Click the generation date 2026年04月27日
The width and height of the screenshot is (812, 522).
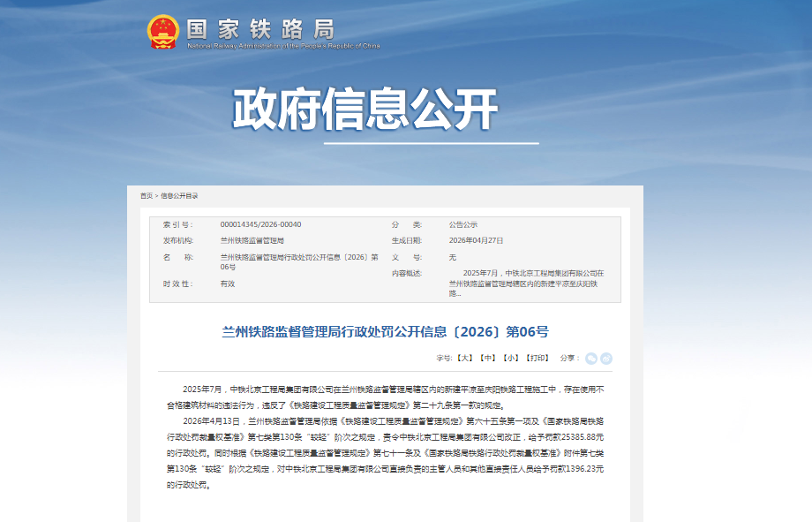pyautogui.click(x=476, y=240)
